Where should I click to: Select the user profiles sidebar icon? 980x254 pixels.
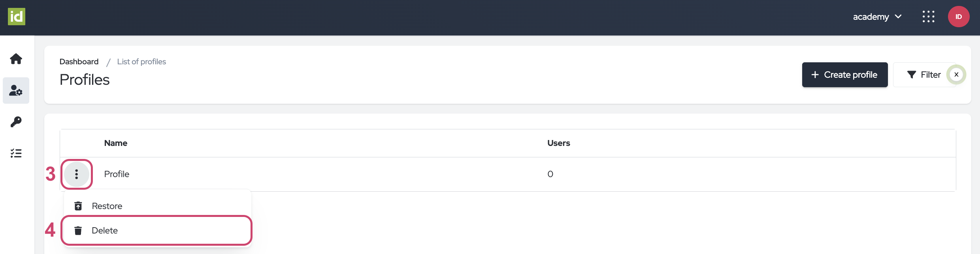click(x=16, y=91)
